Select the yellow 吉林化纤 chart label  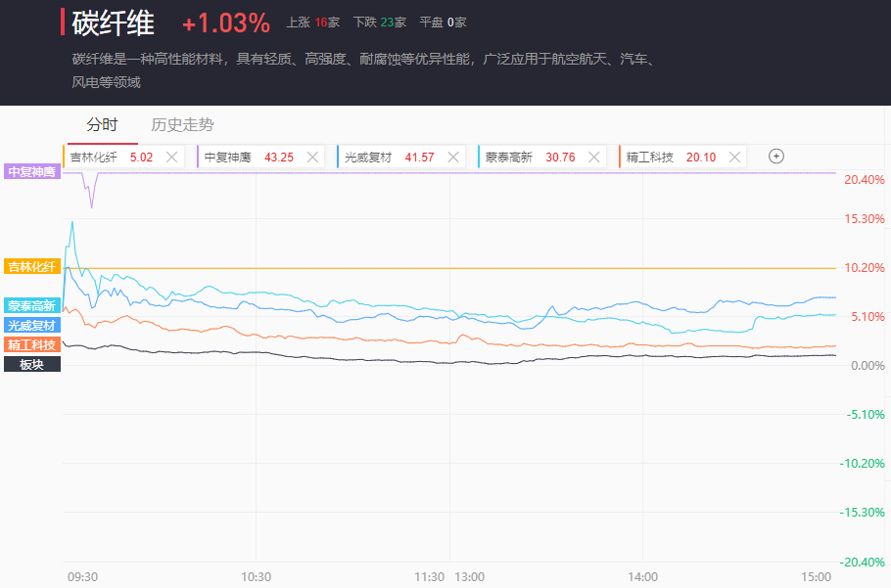coord(32,266)
